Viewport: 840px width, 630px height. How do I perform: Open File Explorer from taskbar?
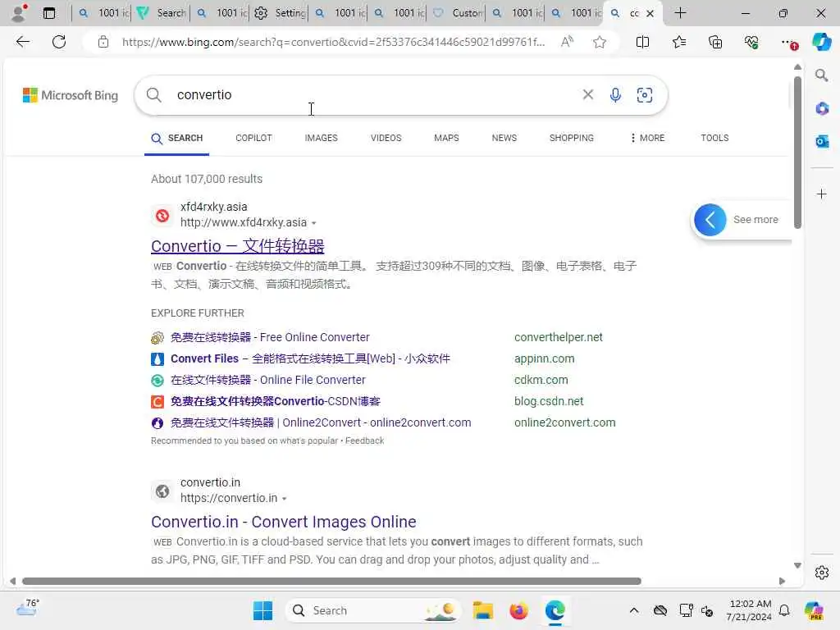[x=482, y=610]
